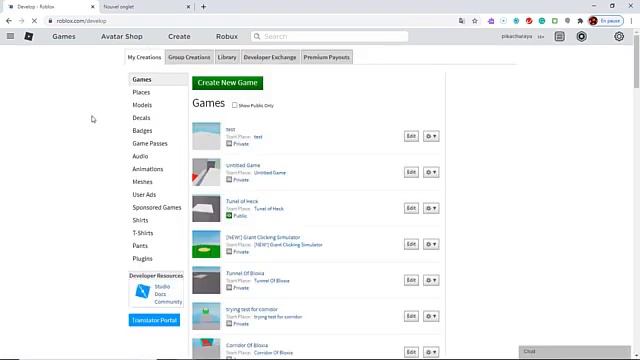Click the Roblox Studio icon in Developer Resources

point(142,291)
